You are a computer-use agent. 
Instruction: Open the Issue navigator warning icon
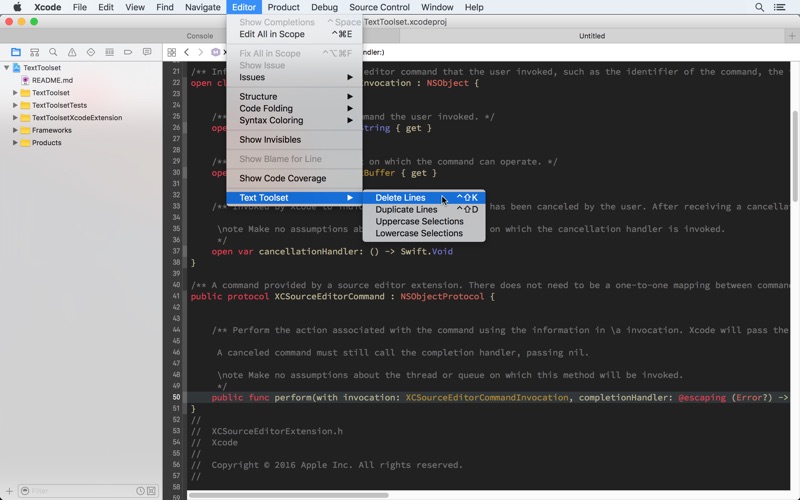point(72,52)
